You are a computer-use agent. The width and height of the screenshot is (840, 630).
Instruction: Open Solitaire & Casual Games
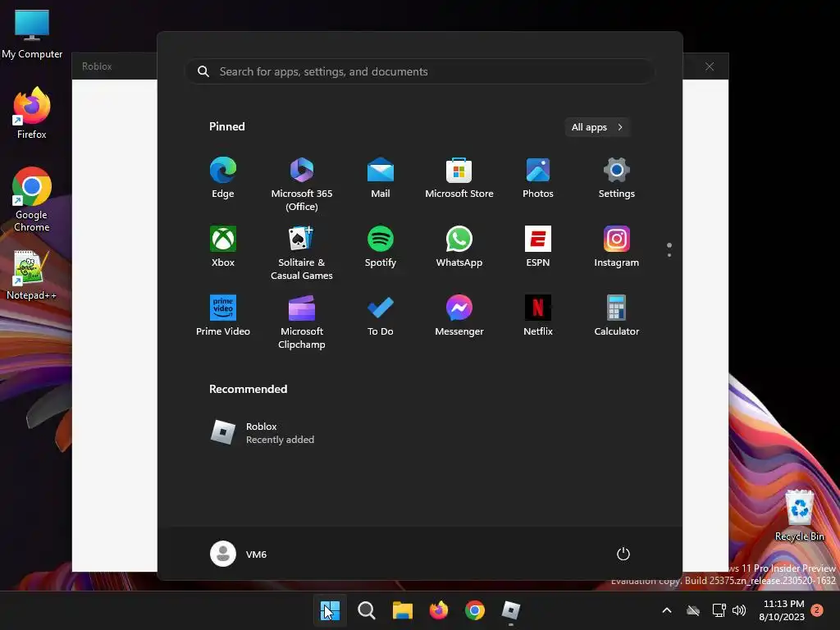tap(302, 253)
